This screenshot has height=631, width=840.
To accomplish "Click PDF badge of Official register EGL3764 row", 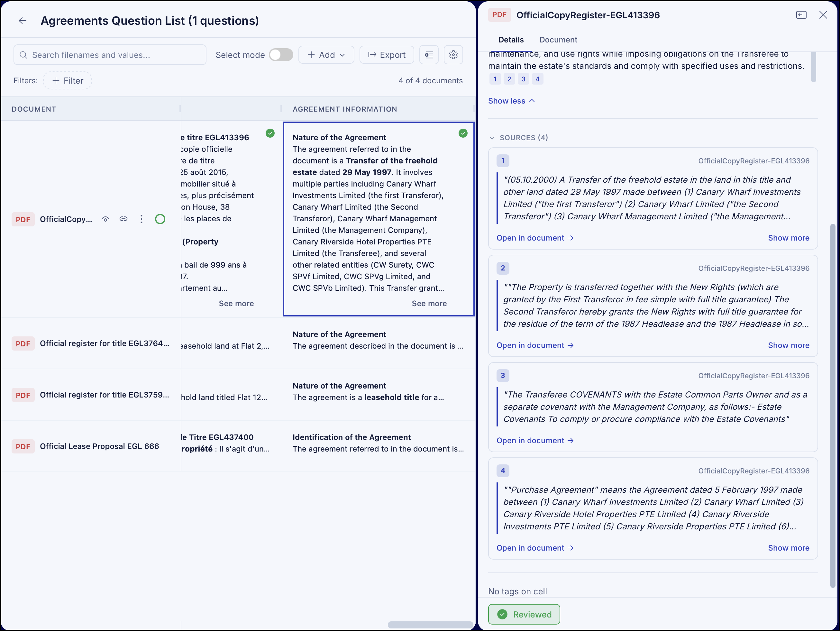I will click(x=23, y=343).
